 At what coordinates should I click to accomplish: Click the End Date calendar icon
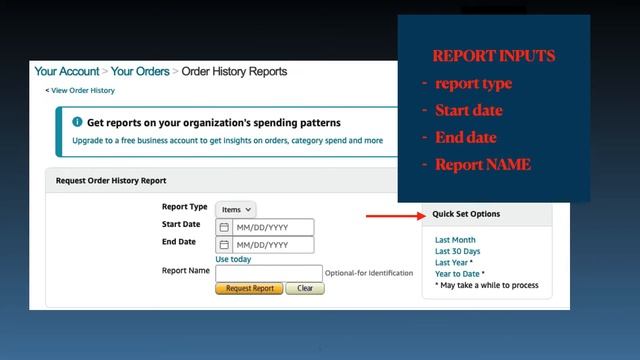tap(224, 245)
